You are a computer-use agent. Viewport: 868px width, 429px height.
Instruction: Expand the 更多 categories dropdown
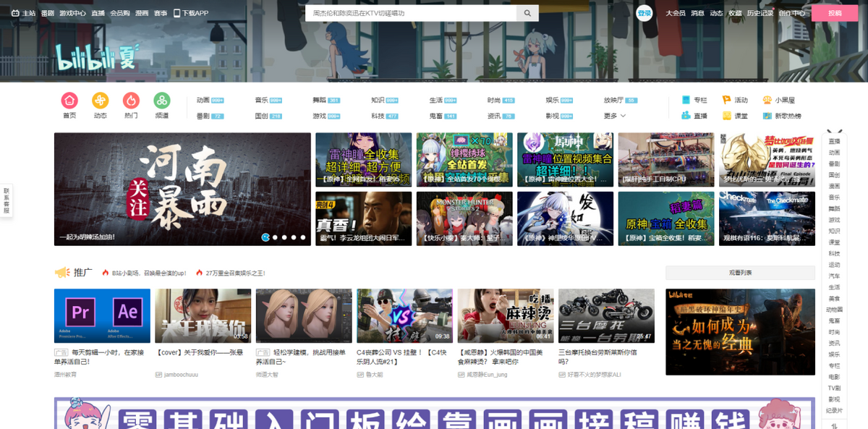click(x=614, y=116)
